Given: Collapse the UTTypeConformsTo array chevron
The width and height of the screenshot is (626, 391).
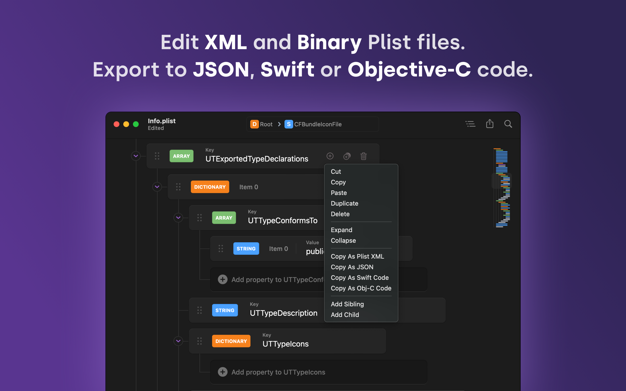Looking at the screenshot, I should [178, 218].
